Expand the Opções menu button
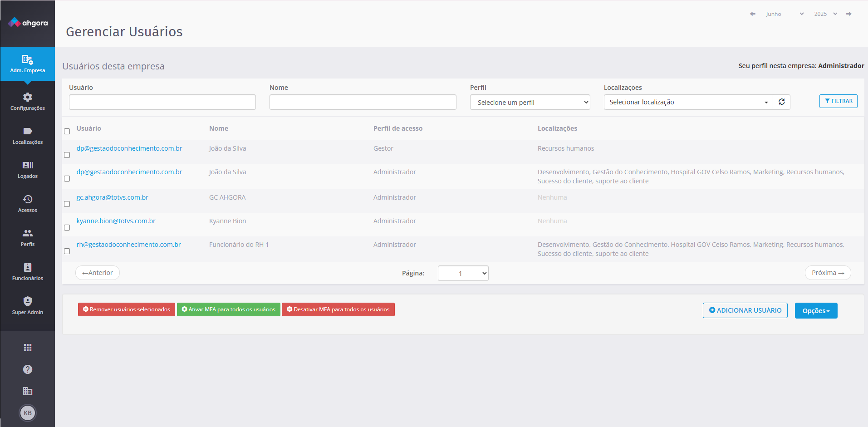Viewport: 868px width, 427px height. [816, 311]
